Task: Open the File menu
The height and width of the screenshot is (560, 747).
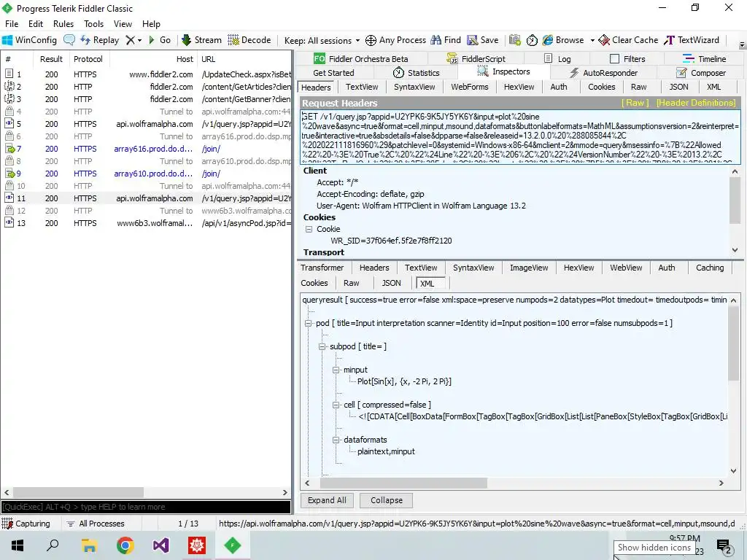Action: coord(12,24)
